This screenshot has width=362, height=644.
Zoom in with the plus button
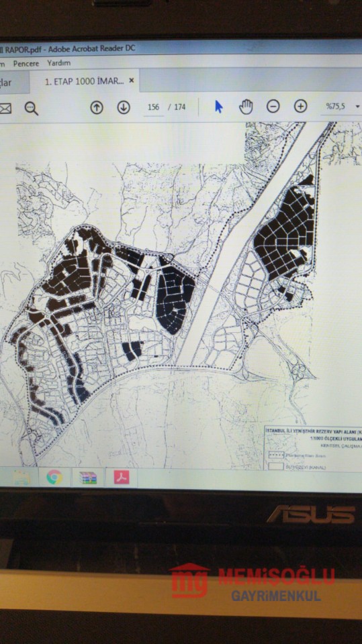pos(300,107)
